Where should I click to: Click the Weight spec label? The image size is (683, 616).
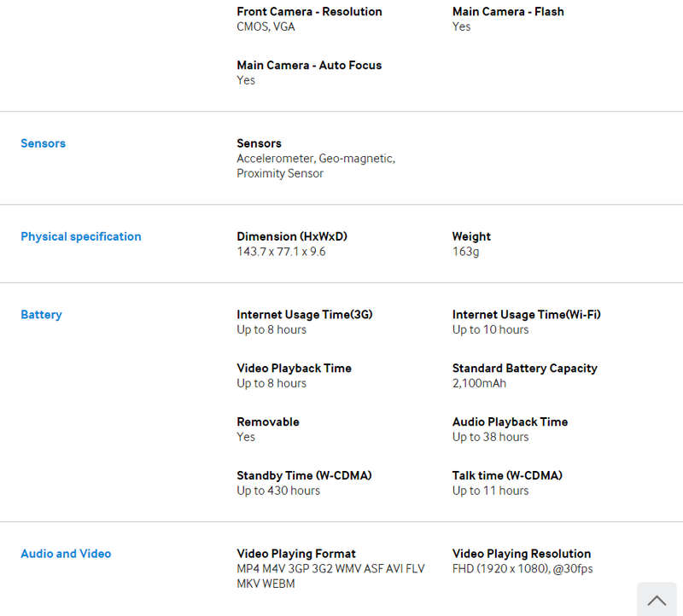point(471,236)
